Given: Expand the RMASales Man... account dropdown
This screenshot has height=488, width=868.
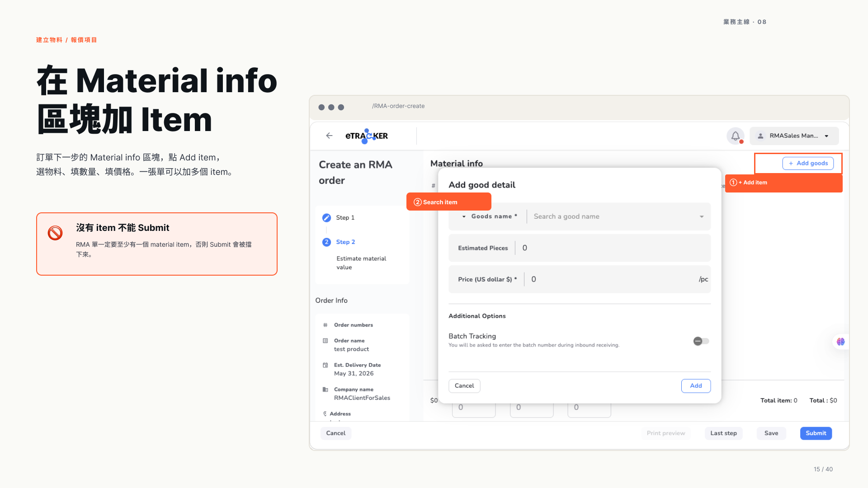Looking at the screenshot, I should tap(794, 136).
